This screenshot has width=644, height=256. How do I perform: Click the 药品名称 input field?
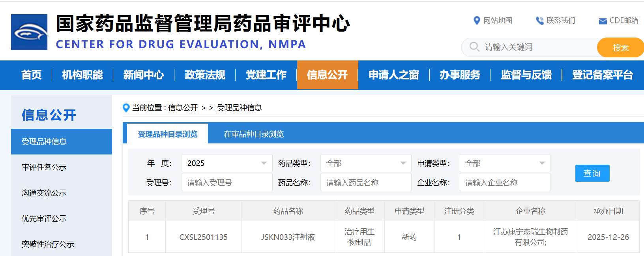[365, 183]
